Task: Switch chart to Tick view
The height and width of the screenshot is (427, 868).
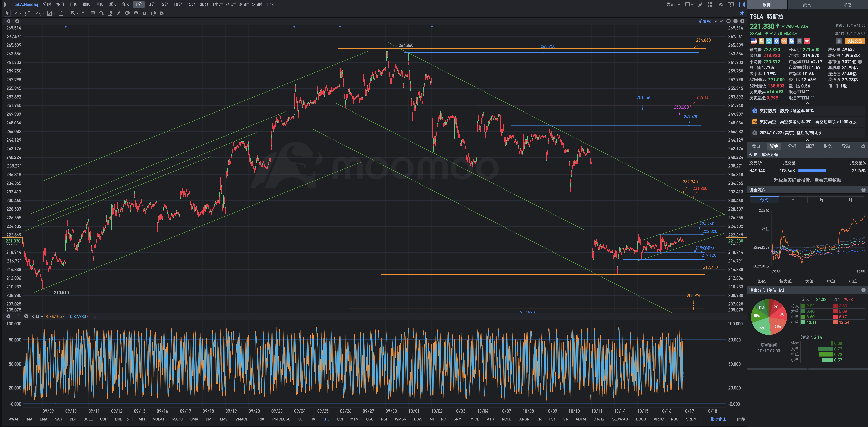Action: pos(270,4)
